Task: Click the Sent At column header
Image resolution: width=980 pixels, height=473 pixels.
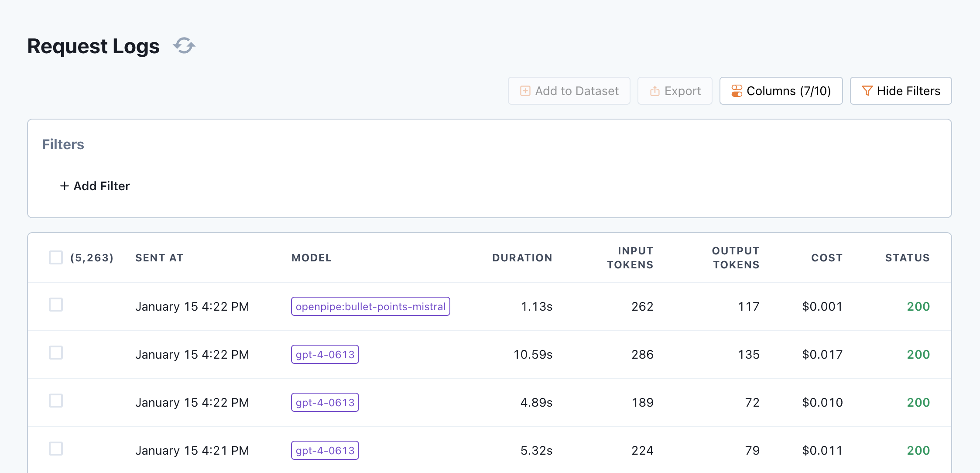Action: (x=159, y=258)
